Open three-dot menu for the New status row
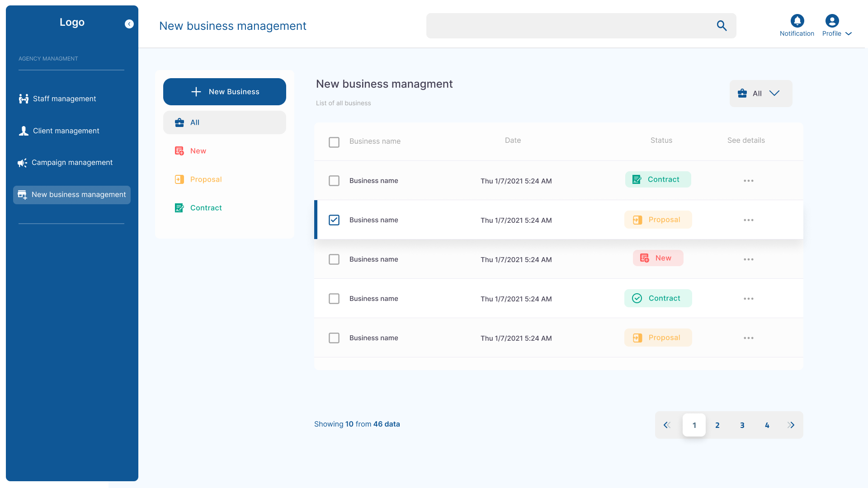The image size is (868, 488). tap(749, 259)
